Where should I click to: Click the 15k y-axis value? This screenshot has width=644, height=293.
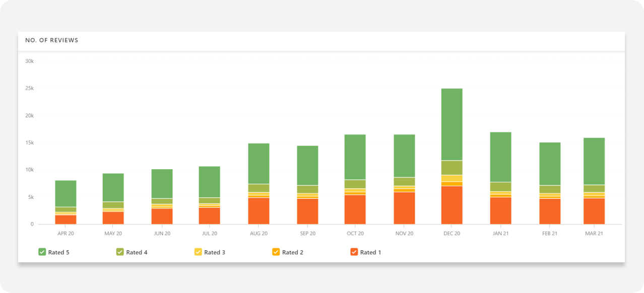coord(29,143)
